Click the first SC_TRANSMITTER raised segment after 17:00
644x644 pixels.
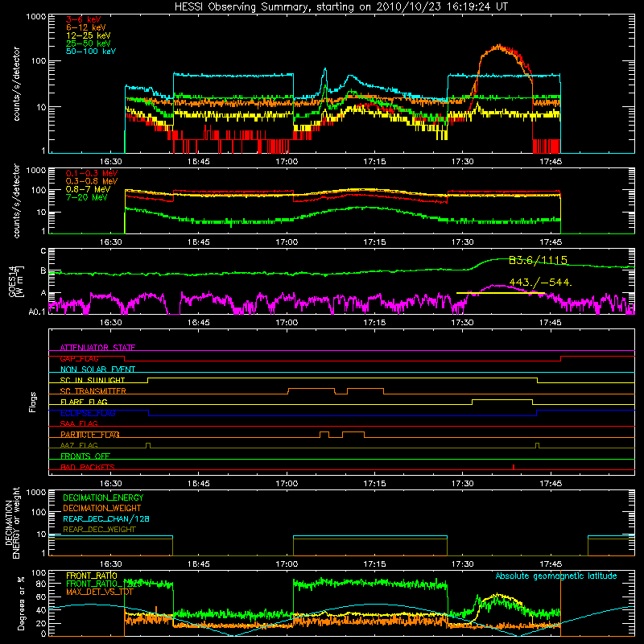point(312,389)
